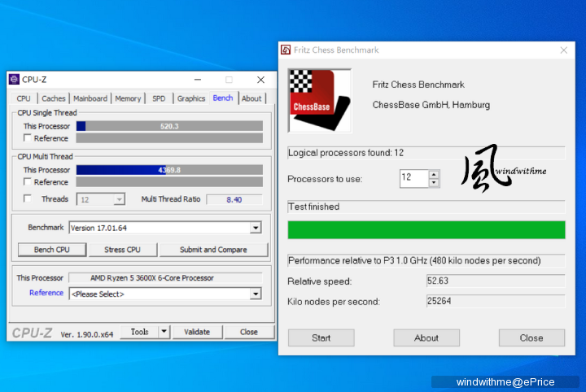Open the Threads count dropdown showing 12
Image resolution: width=586 pixels, height=392 pixels.
coord(119,199)
